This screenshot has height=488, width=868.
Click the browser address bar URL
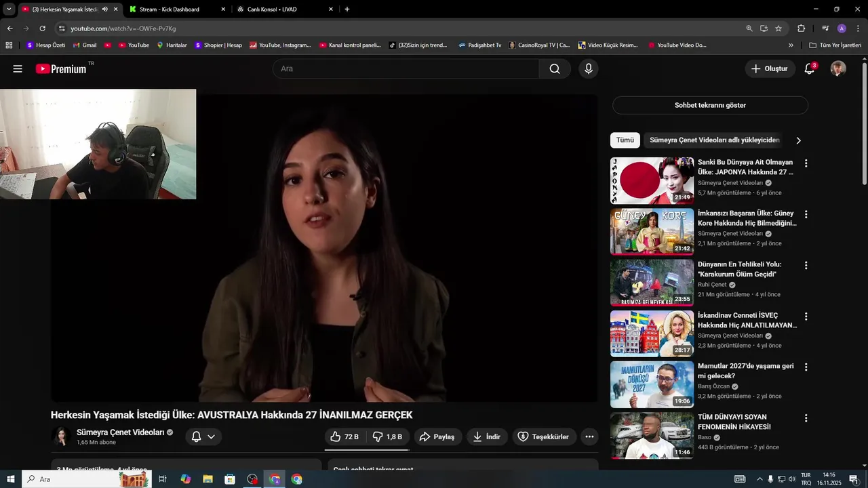[123, 28]
